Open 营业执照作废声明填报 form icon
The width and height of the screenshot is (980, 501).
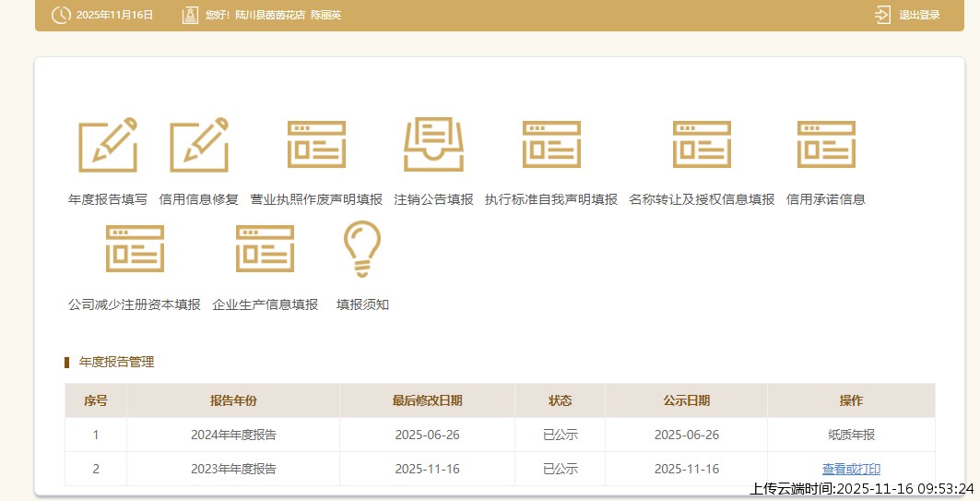point(316,145)
